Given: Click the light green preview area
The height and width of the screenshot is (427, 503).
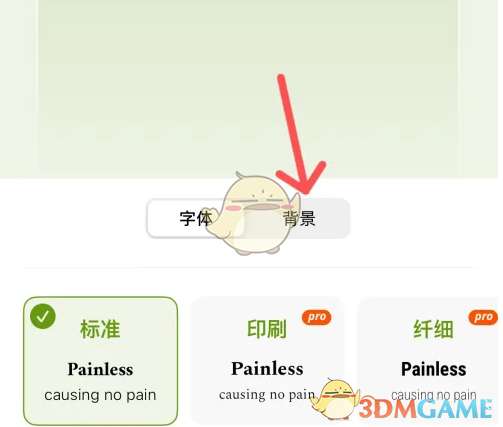Looking at the screenshot, I should (x=248, y=88).
